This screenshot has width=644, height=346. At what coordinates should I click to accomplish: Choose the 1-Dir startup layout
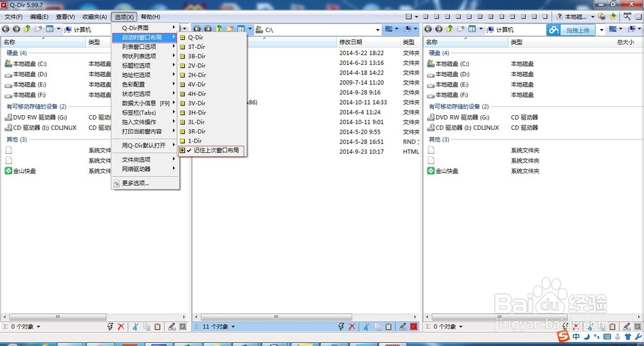click(213, 141)
